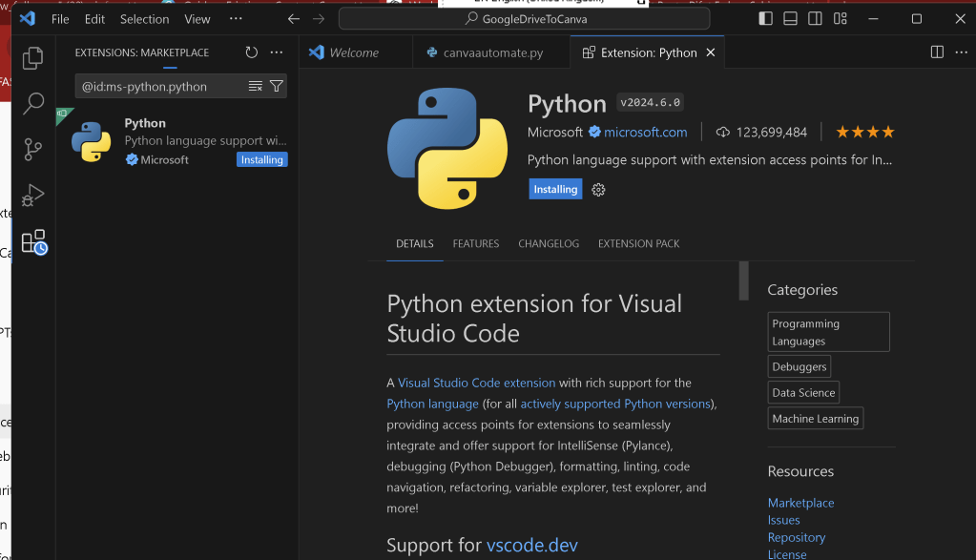Open the customize layout icon
This screenshot has height=560, width=976.
(841, 19)
